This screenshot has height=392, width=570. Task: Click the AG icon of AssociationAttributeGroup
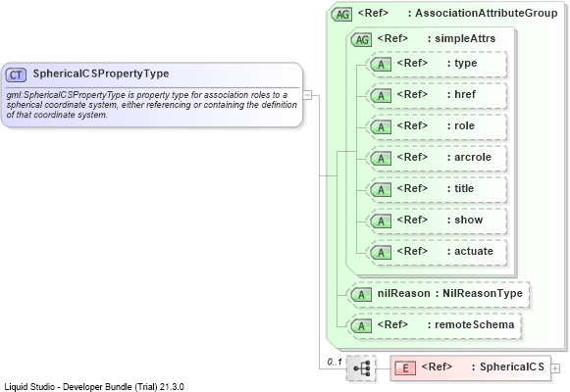[x=341, y=14]
